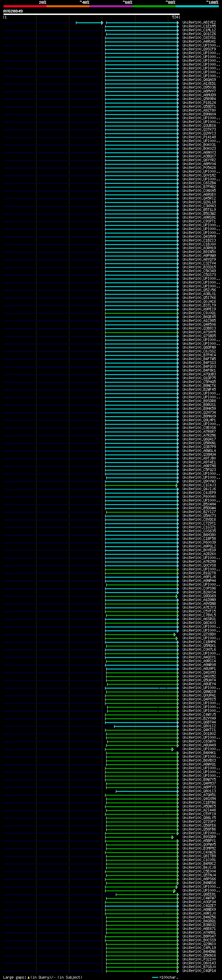
Task: Select the UniRef100_A8MVV7 label
Action: pos(199,91)
